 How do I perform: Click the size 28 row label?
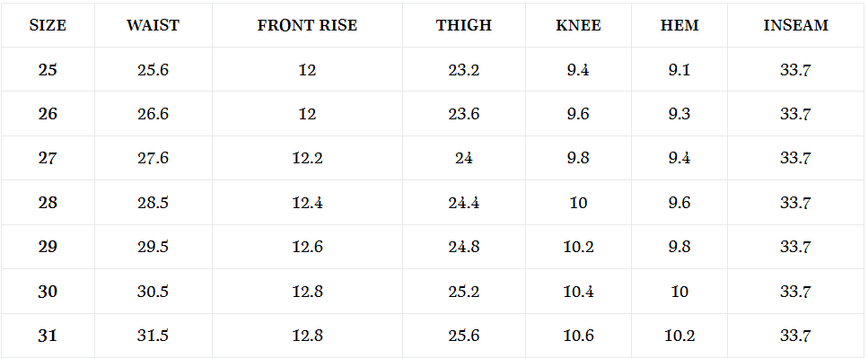(48, 203)
